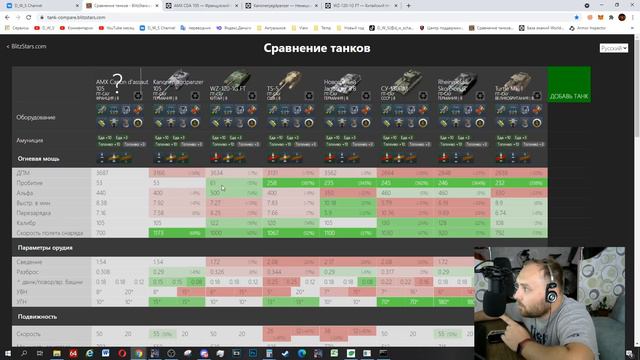Toggle Еда +3 provision for Kanonenjagdpanzer

179,138
